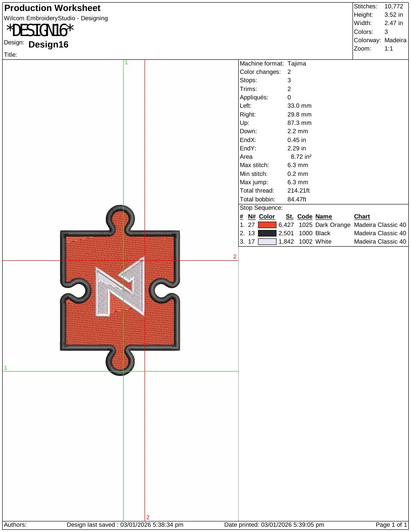This screenshot has width=411, height=532.
Task: Click the Up value 87.3 mm
Action: pos(299,123)
